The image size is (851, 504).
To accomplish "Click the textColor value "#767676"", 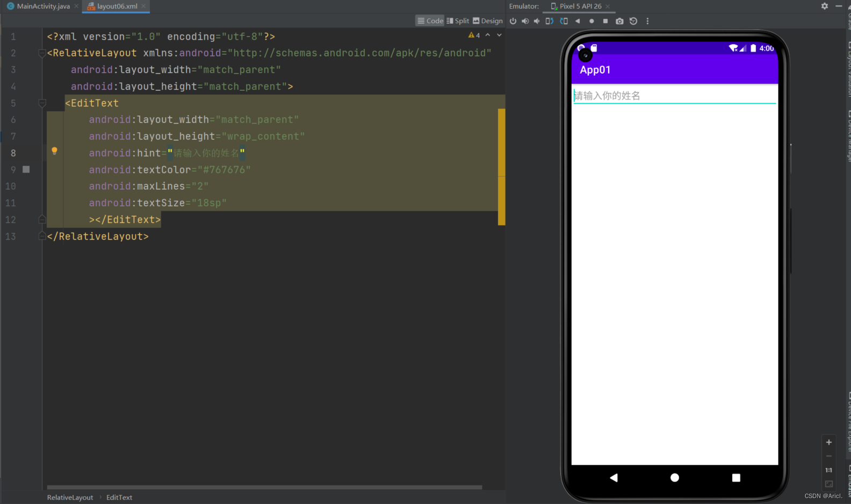I will pyautogui.click(x=224, y=170).
